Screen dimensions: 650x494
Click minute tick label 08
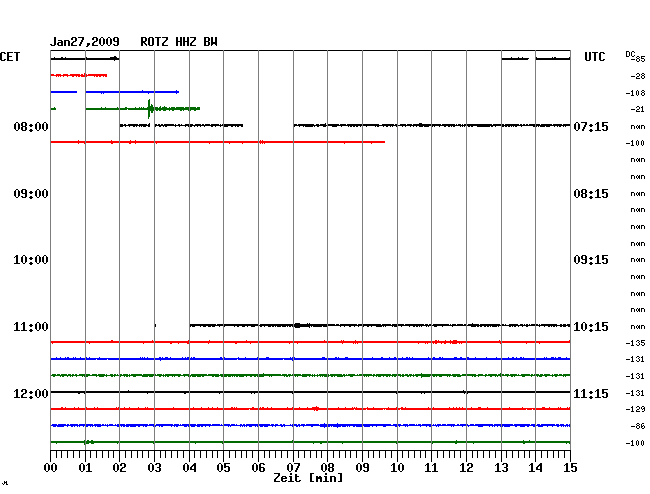pyautogui.click(x=327, y=467)
